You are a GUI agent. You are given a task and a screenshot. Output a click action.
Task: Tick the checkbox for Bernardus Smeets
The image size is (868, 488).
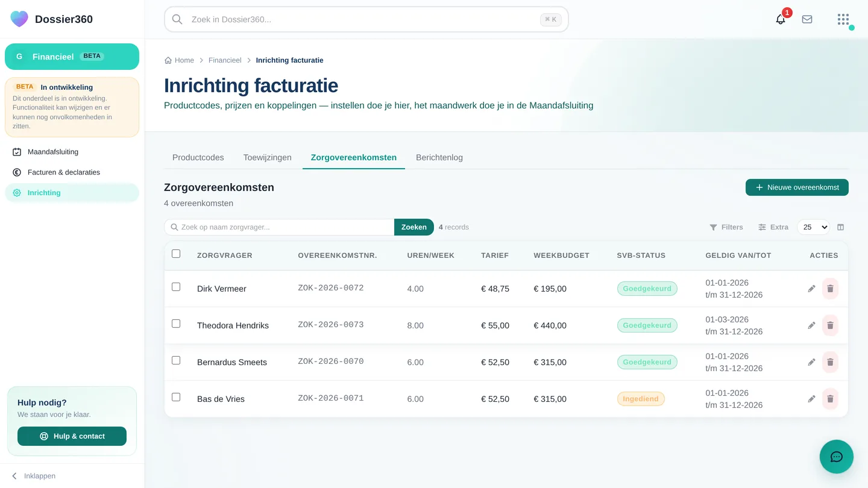(176, 360)
